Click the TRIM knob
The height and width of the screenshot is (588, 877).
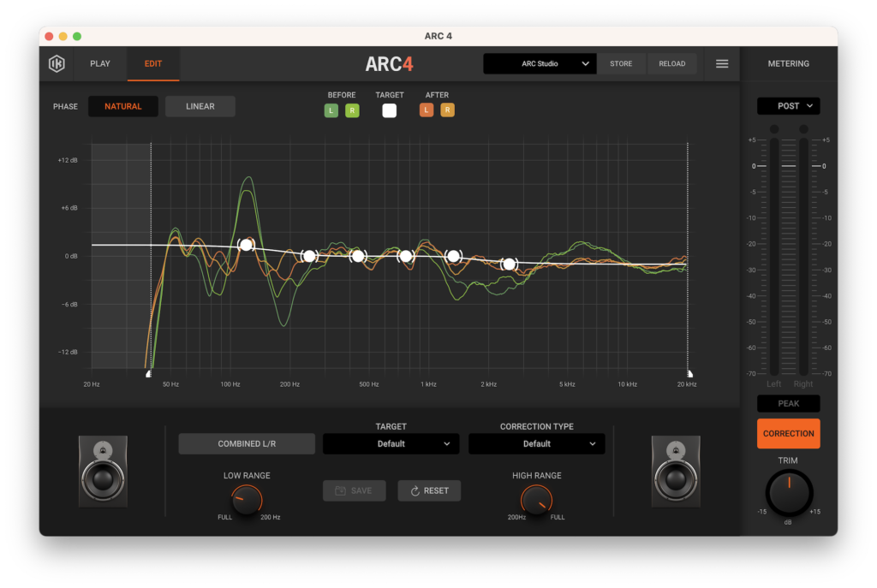coord(788,493)
